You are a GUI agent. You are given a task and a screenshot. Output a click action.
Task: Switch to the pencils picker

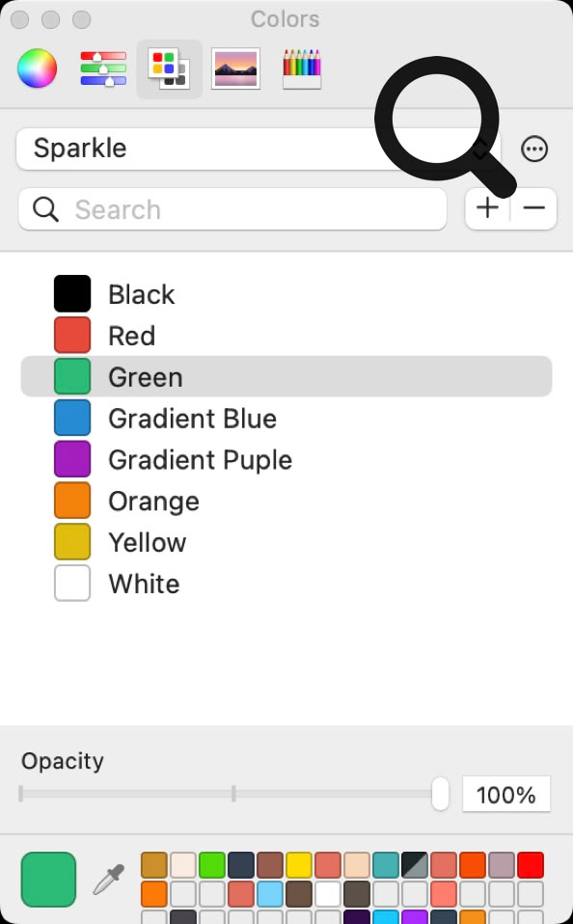tap(302, 68)
